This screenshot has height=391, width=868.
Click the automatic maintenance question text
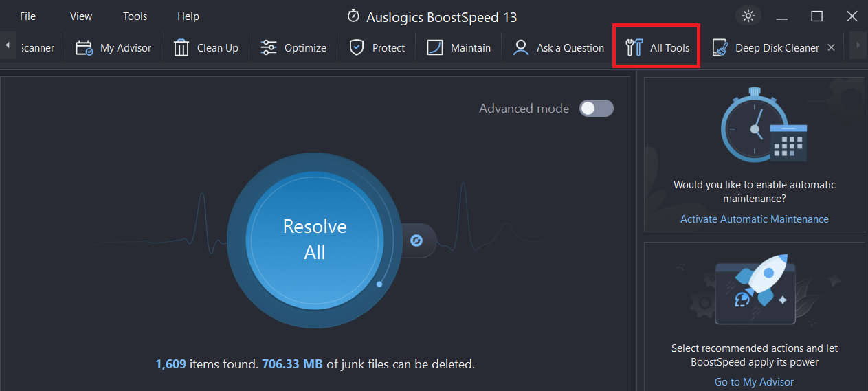(x=755, y=192)
